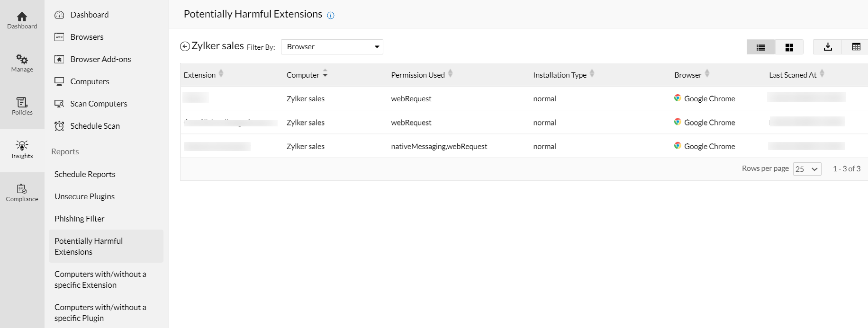Open the column chooser table icon
The height and width of the screenshot is (328, 868).
click(856, 47)
